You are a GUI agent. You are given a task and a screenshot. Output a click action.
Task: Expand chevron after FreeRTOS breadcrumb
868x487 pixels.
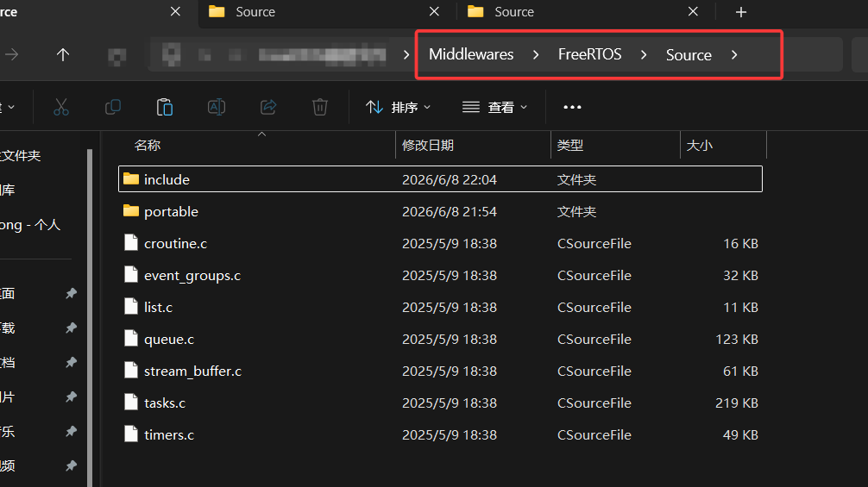click(644, 54)
